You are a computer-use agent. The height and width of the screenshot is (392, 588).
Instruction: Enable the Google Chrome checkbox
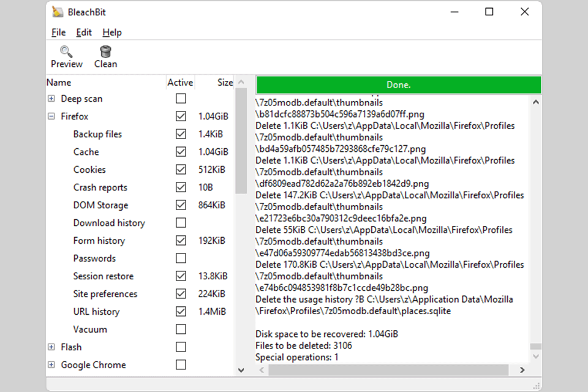click(181, 364)
